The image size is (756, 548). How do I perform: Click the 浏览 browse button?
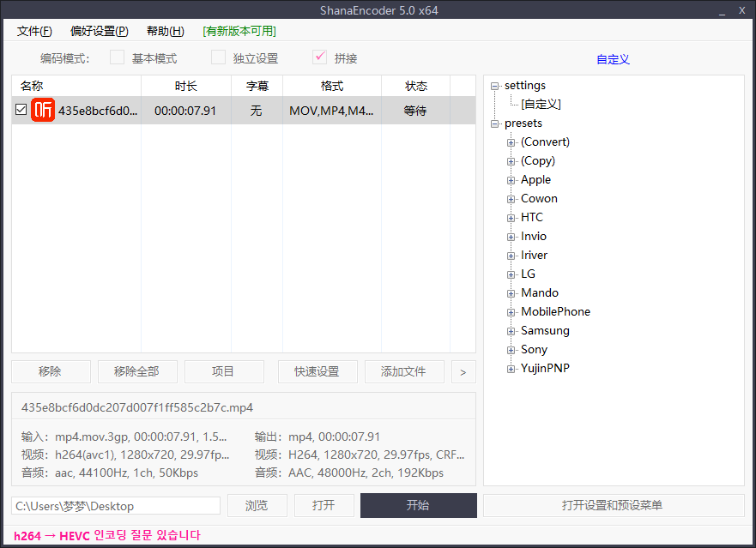point(257,506)
